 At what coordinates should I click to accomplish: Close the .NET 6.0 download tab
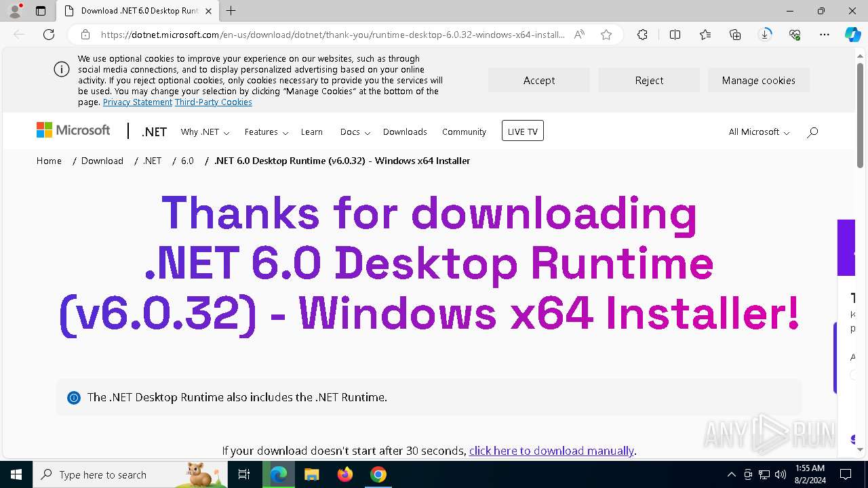208,11
